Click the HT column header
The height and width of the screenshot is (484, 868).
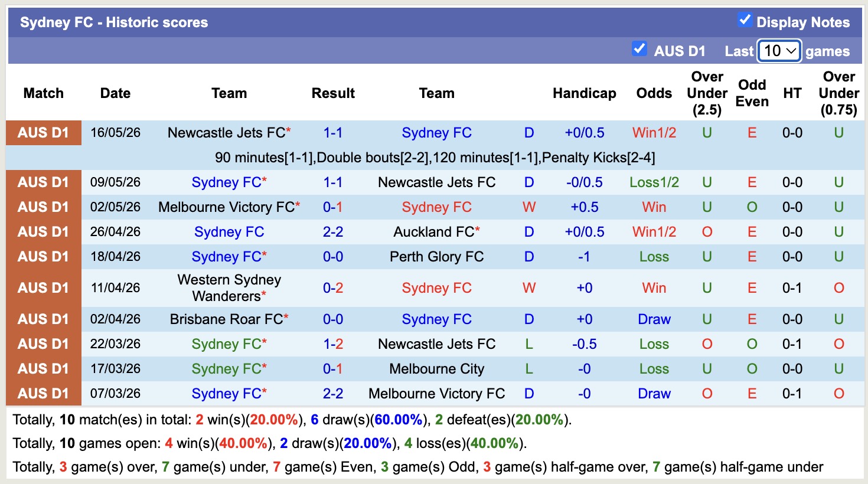[x=792, y=93]
